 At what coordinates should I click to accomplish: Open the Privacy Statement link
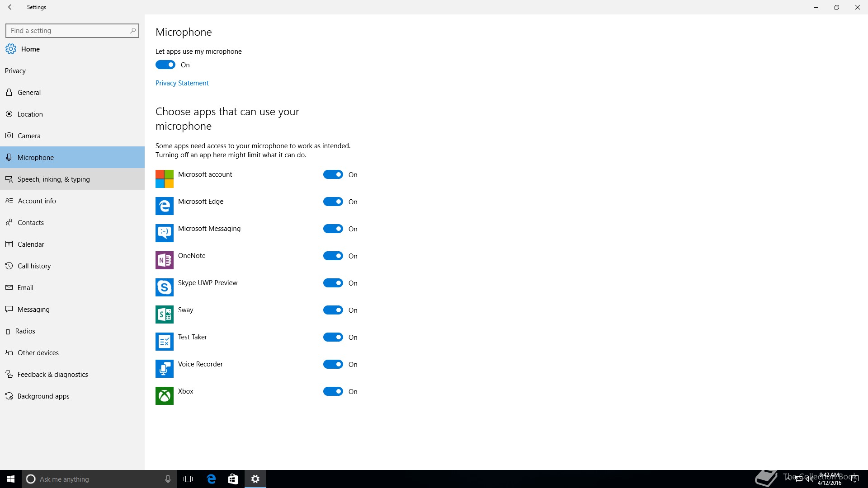point(182,83)
